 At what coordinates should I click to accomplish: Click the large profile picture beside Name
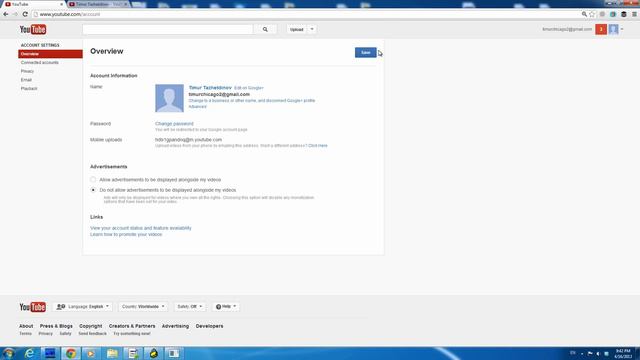[x=169, y=98]
